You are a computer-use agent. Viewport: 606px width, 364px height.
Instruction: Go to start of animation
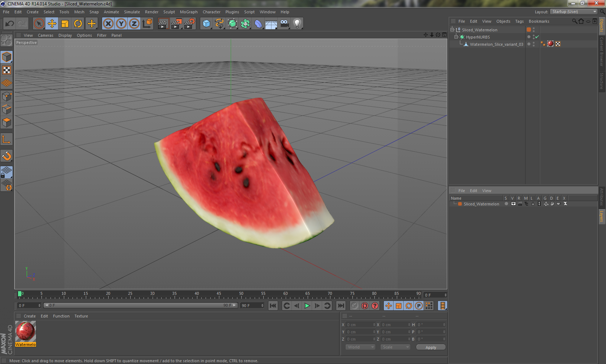coord(273,306)
